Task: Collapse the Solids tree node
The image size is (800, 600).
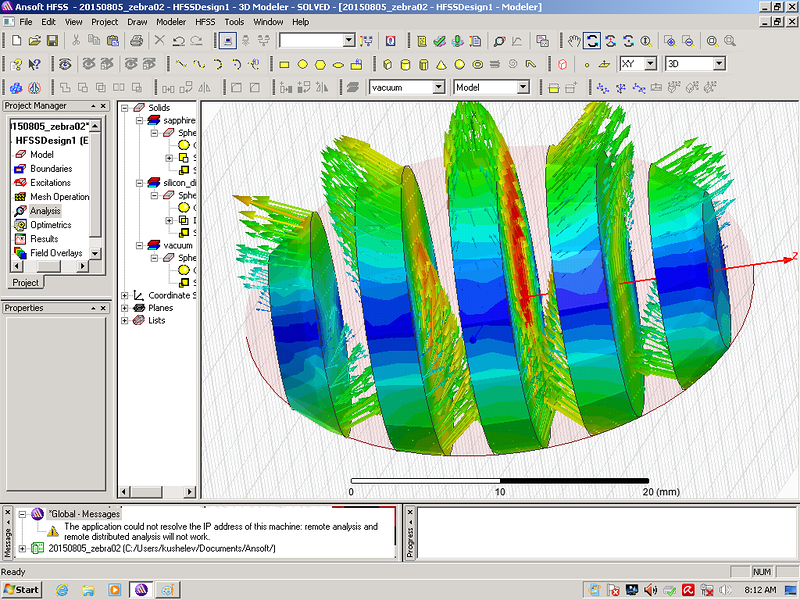Action: (x=125, y=107)
